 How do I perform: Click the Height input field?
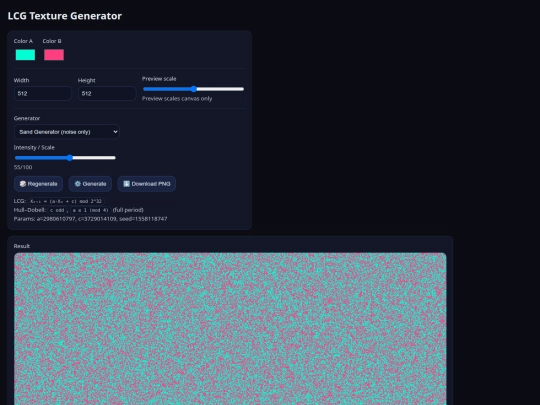[107, 93]
